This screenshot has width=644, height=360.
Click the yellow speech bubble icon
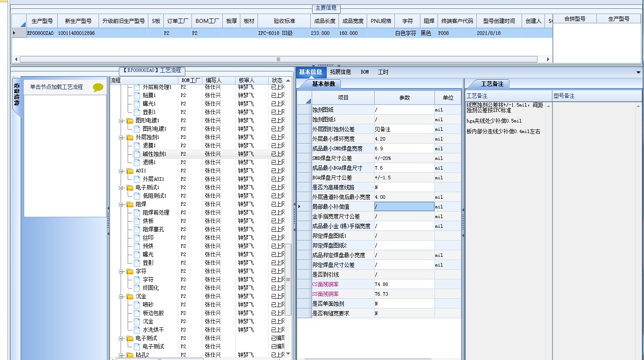coord(98,87)
